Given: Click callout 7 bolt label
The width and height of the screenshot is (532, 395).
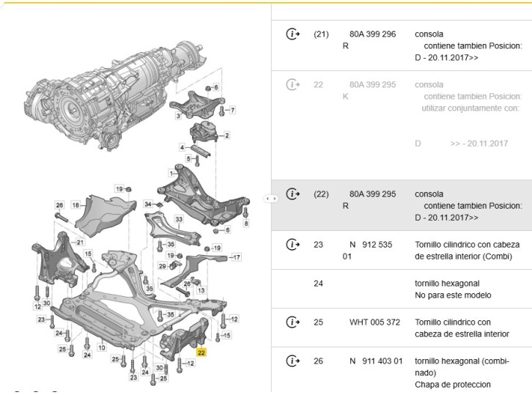Looking at the screenshot, I should coord(232,110).
